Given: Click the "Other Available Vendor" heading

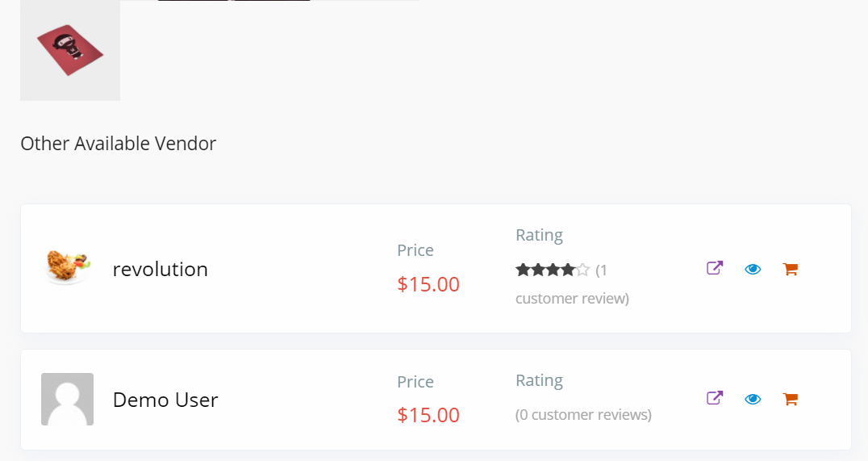Looking at the screenshot, I should (119, 144).
